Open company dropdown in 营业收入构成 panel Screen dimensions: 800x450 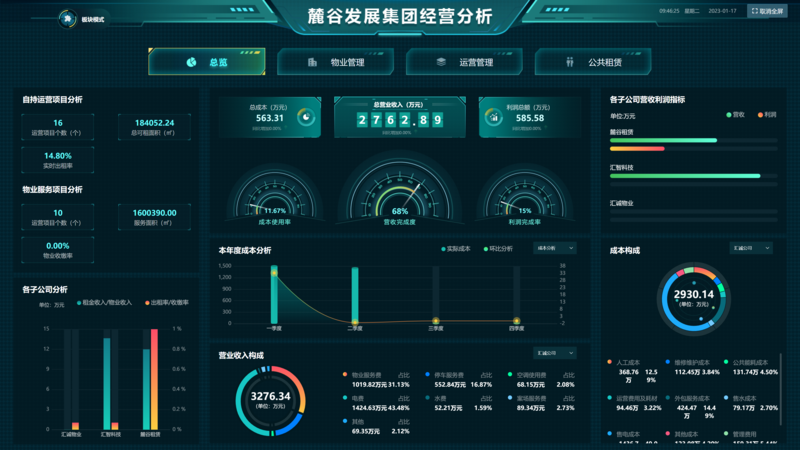(555, 353)
